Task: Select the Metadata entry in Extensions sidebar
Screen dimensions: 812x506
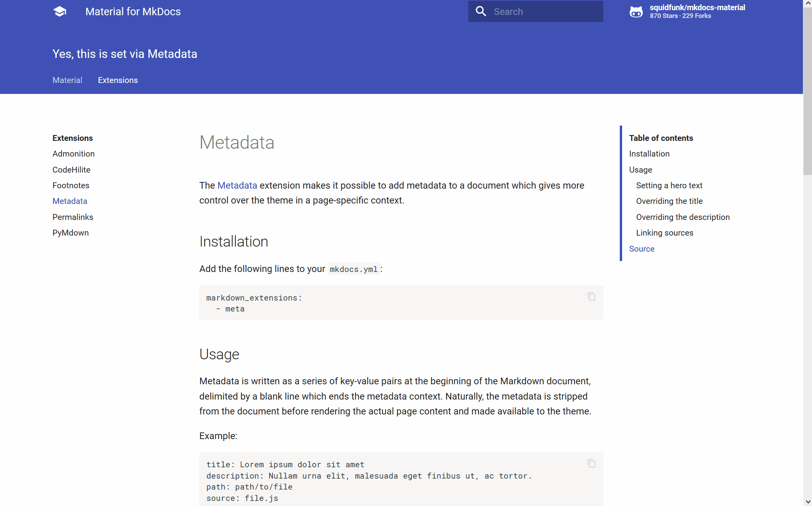Action: (70, 201)
